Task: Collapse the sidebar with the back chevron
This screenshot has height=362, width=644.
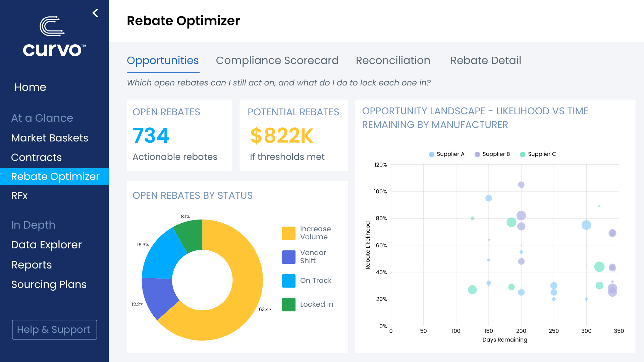Action: (96, 13)
